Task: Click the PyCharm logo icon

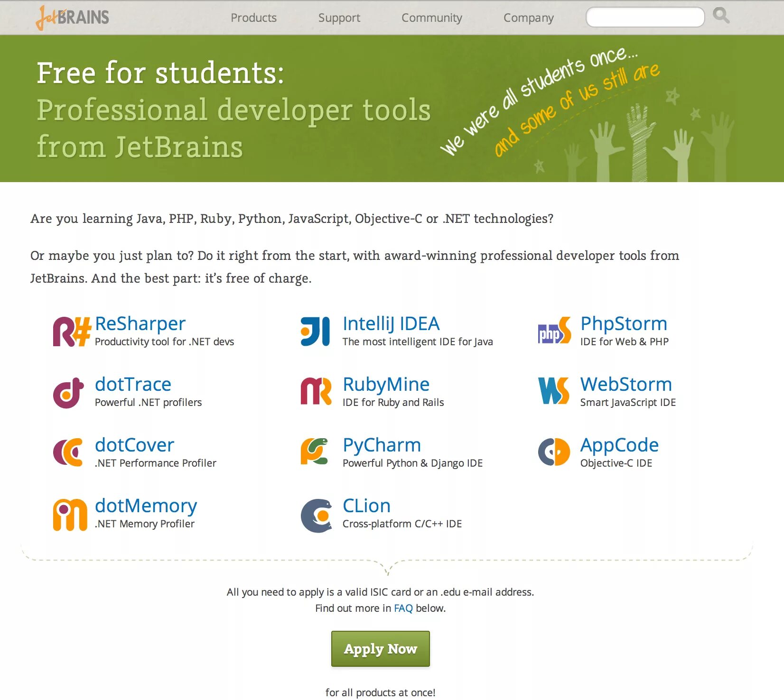Action: pyautogui.click(x=315, y=451)
